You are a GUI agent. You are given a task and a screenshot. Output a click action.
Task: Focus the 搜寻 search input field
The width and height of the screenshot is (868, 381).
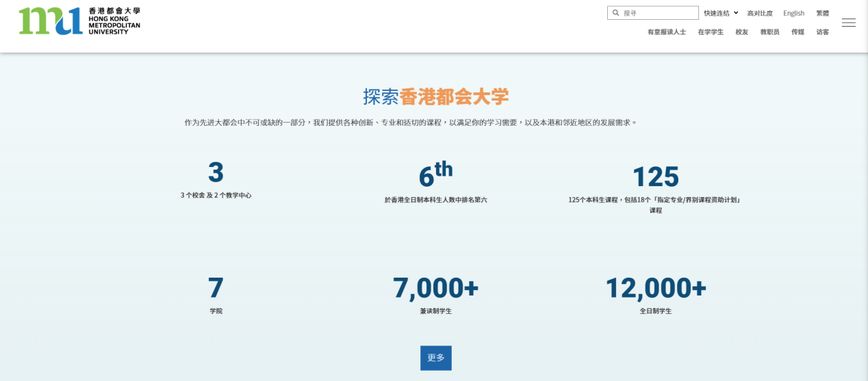(x=653, y=13)
